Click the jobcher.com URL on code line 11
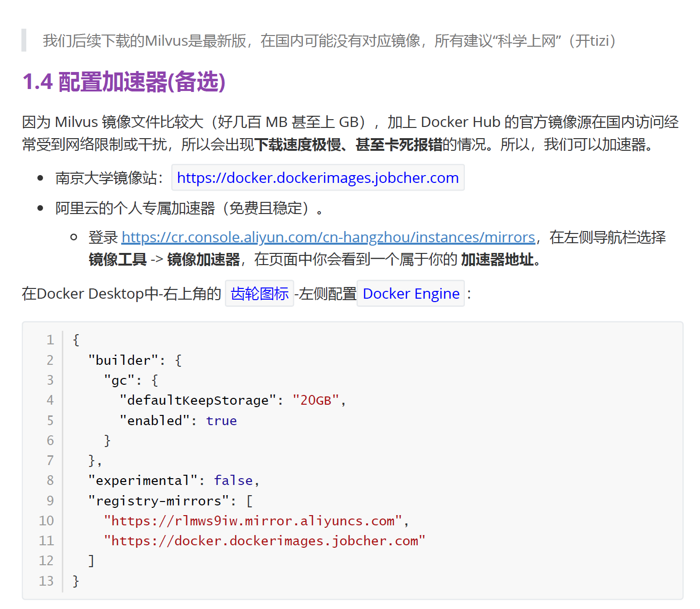 (x=264, y=540)
